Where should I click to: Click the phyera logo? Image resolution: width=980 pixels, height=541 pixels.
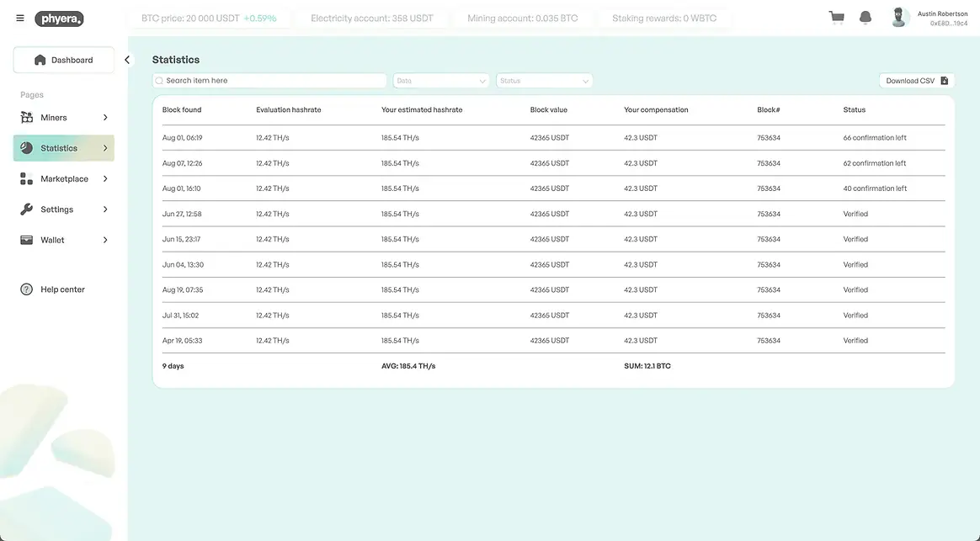click(x=59, y=19)
